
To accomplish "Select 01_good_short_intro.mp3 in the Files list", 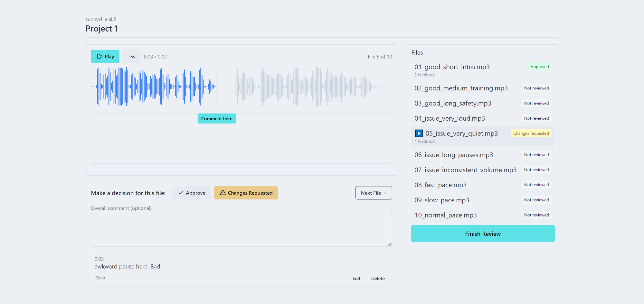I will (452, 67).
